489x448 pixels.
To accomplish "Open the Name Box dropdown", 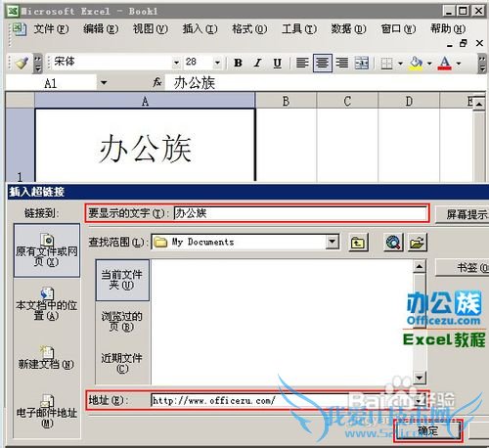I will point(104,82).
